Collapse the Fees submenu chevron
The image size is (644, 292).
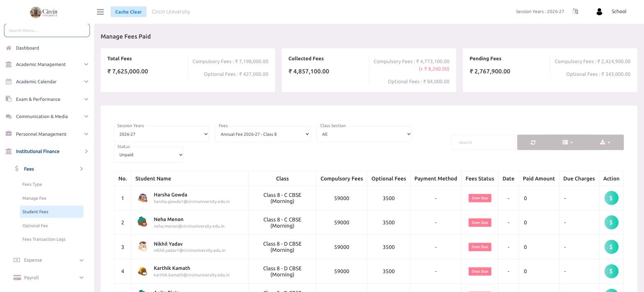click(x=81, y=169)
